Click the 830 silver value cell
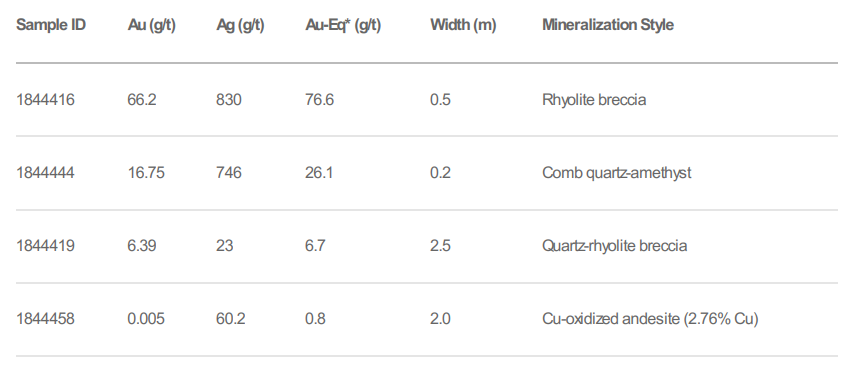864x372 pixels. (x=229, y=100)
